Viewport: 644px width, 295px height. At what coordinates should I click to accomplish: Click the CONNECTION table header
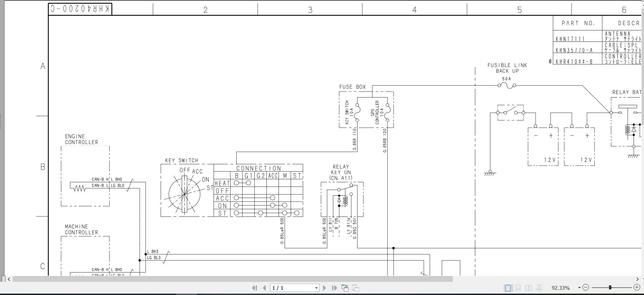(258, 168)
